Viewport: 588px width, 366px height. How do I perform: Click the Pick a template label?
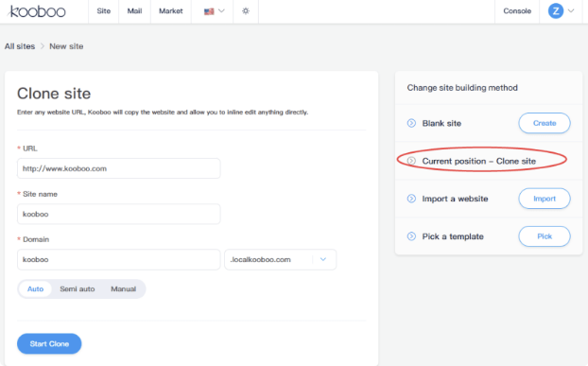click(453, 236)
